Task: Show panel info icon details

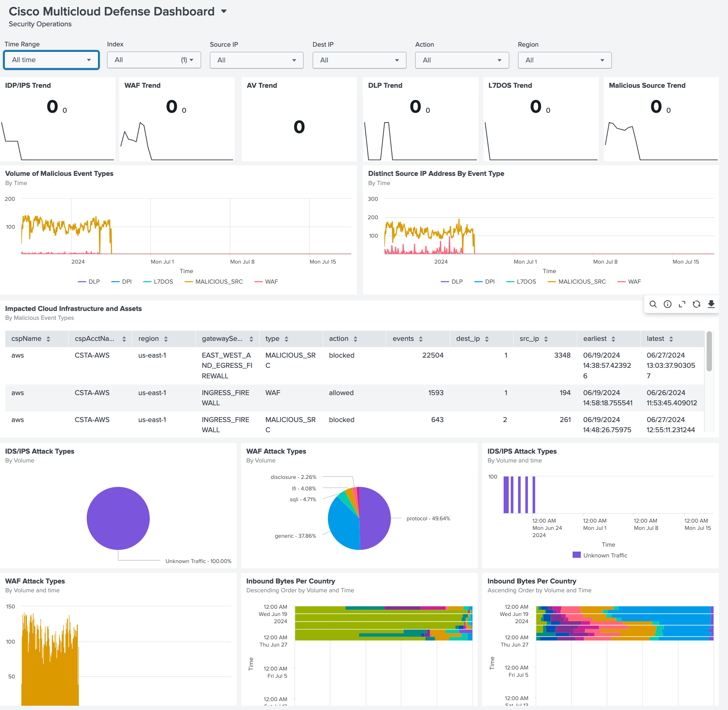Action: pos(668,304)
